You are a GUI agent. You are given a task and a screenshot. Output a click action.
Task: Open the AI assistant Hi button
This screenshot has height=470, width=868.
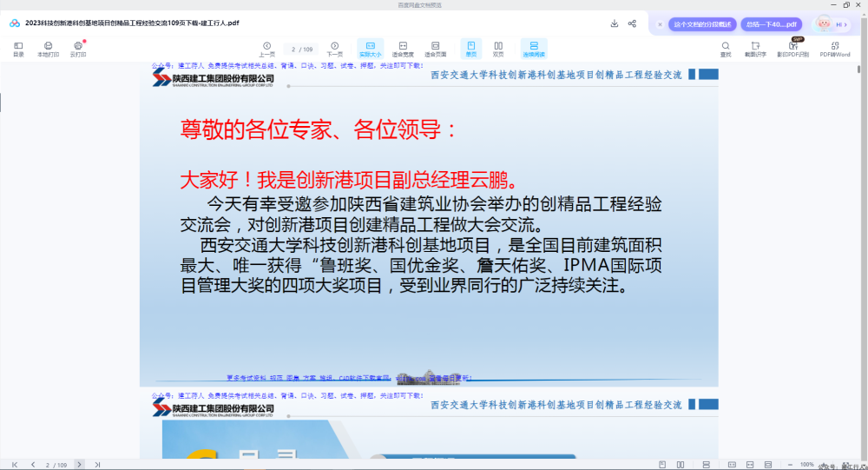pyautogui.click(x=832, y=24)
